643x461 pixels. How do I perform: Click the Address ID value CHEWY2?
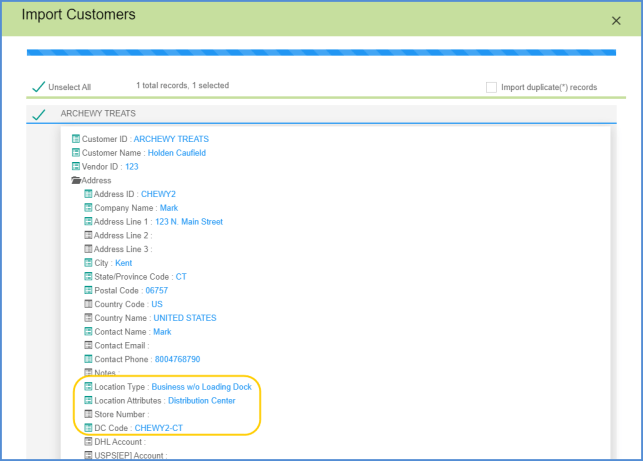coord(158,194)
